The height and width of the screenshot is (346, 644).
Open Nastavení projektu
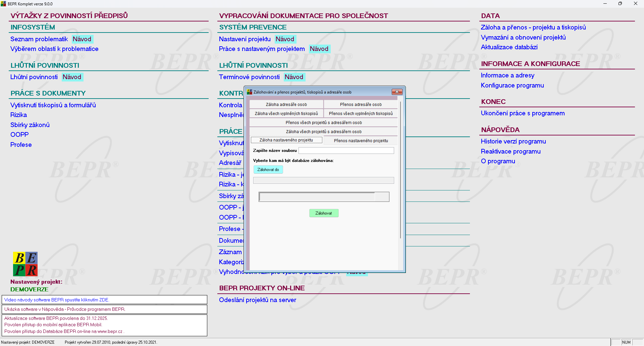(x=245, y=39)
